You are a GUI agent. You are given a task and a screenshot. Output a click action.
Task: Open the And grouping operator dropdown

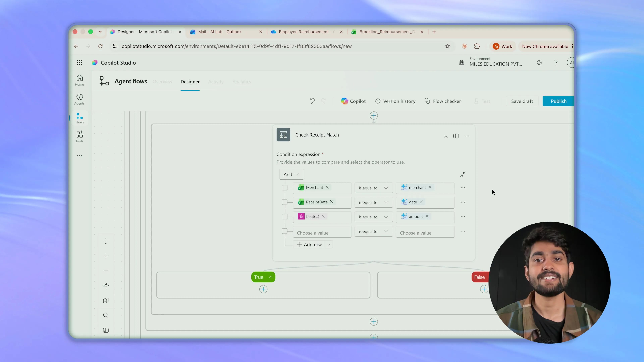291,174
